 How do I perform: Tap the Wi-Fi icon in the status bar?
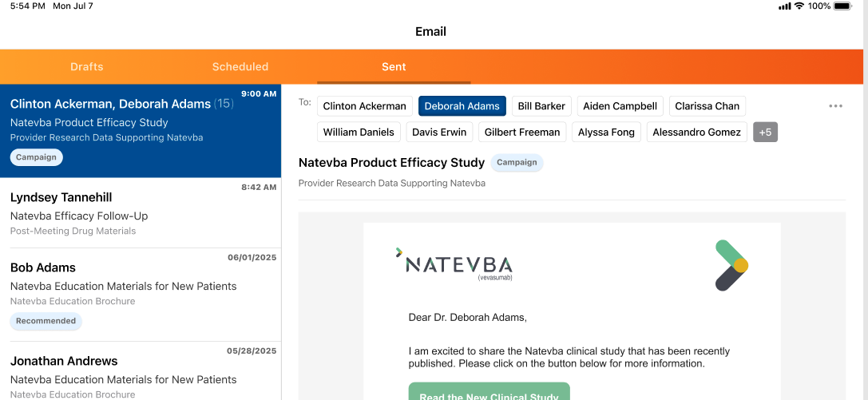[x=799, y=6]
